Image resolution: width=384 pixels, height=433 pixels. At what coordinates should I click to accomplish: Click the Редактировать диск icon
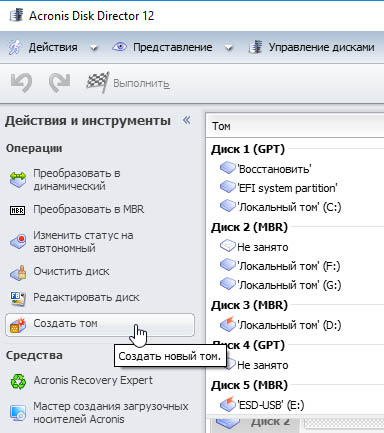[x=18, y=298]
